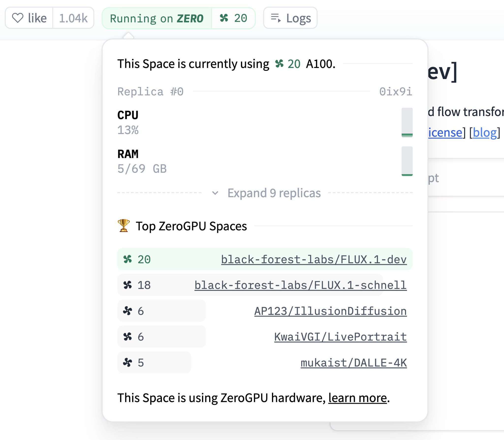Click the RAM usage bar
Image resolution: width=504 pixels, height=440 pixels.
[407, 161]
